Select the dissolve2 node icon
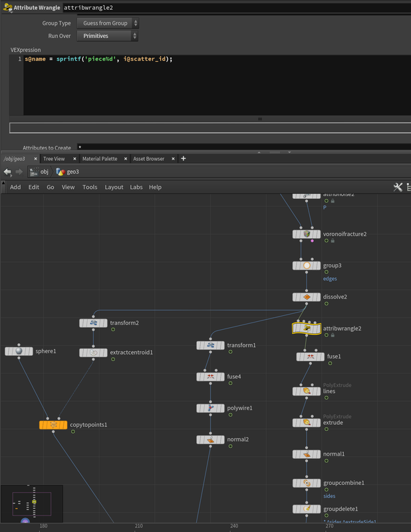 (x=307, y=297)
